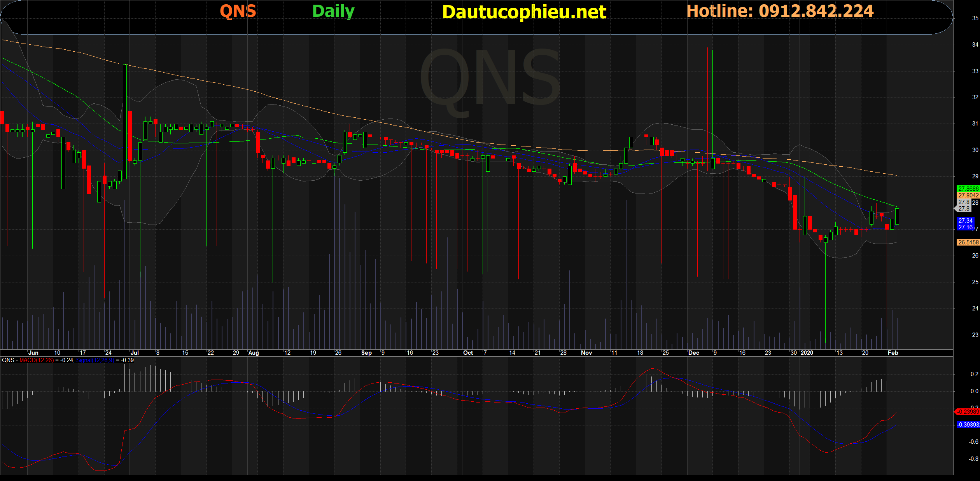Click the blue Signal(12,26,9) indicator label
Image resolution: width=980 pixels, height=481 pixels.
point(95,360)
